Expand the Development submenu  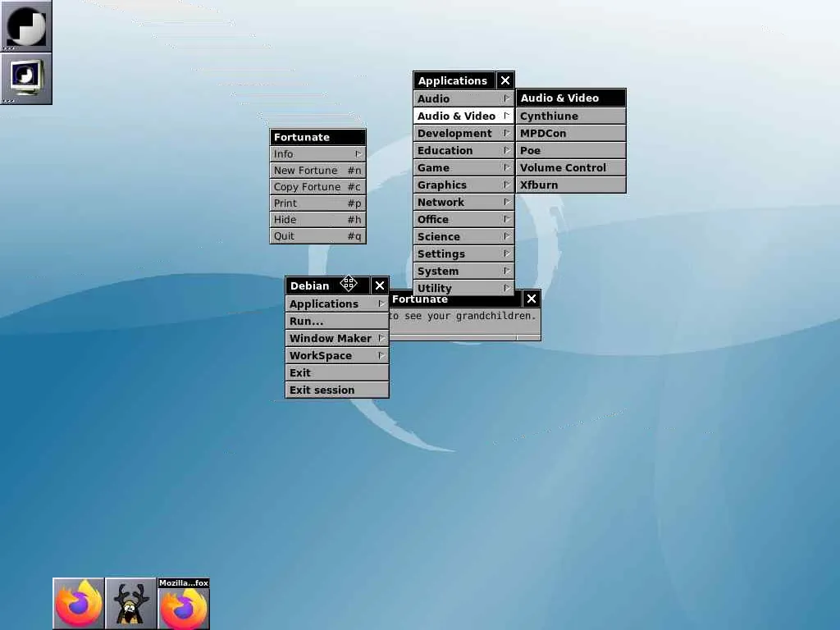pos(464,133)
